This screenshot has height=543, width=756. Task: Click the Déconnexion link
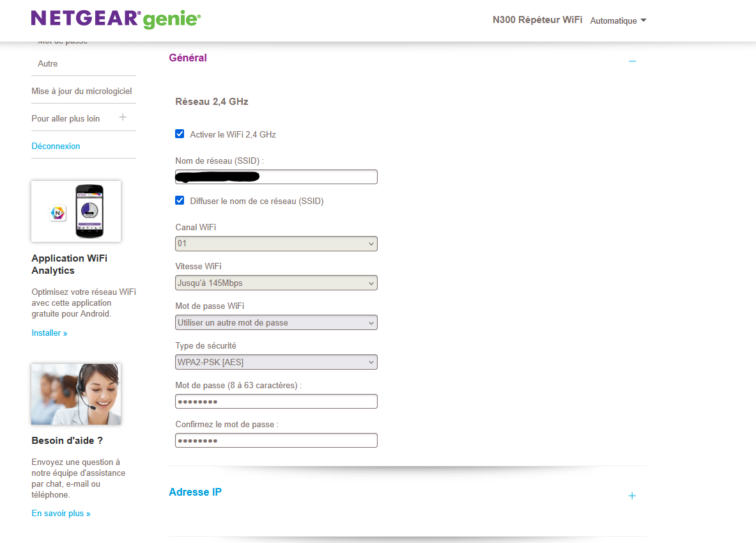click(x=56, y=146)
